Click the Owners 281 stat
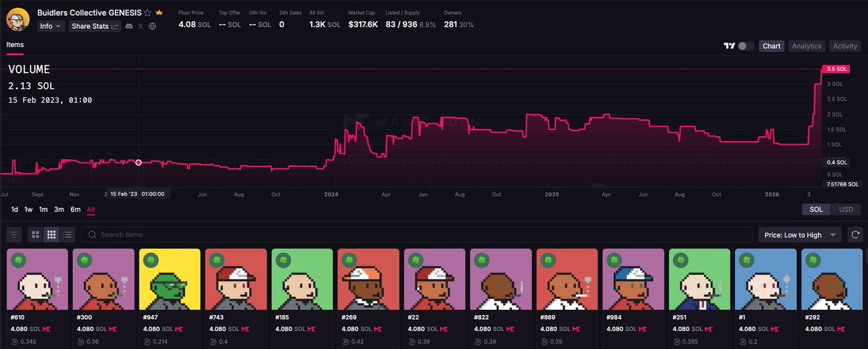The height and width of the screenshot is (349, 868). 459,20
